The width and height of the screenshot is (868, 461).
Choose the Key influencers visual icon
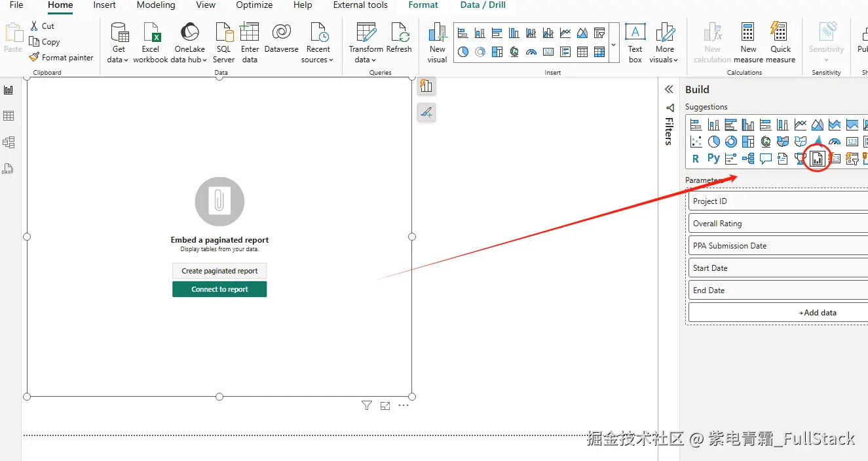[x=730, y=158]
